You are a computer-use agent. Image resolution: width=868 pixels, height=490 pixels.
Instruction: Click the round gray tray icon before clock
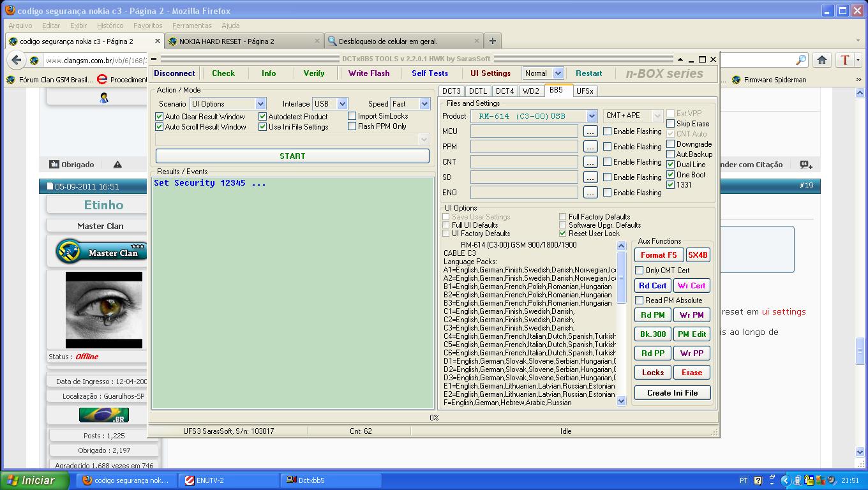831,480
